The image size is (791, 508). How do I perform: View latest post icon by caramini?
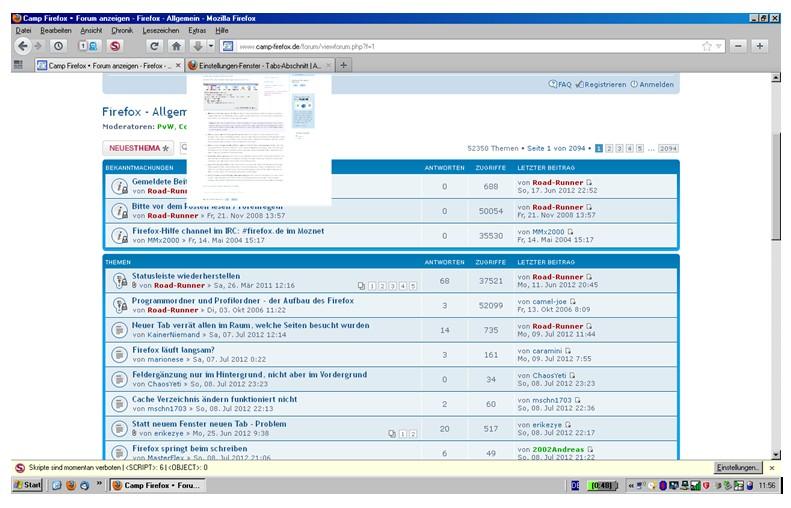tap(568, 351)
